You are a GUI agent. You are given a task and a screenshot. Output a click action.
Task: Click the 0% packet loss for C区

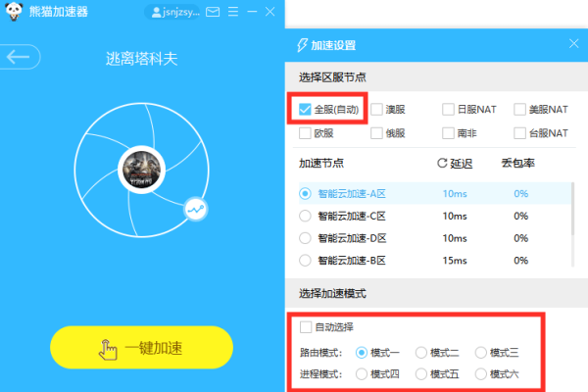click(521, 216)
